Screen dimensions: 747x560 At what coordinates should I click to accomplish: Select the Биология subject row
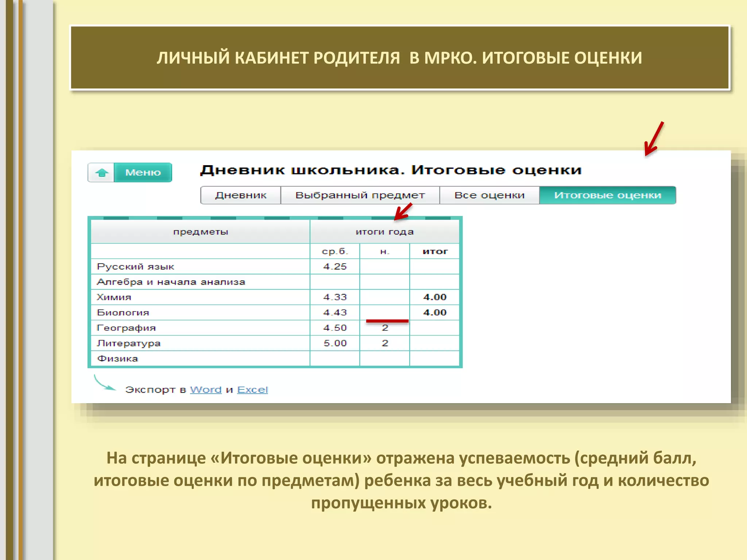(x=275, y=312)
